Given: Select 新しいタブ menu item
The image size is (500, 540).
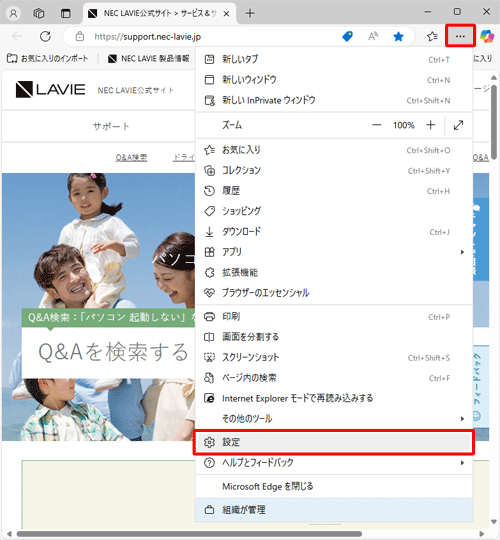Looking at the screenshot, I should click(x=334, y=59).
